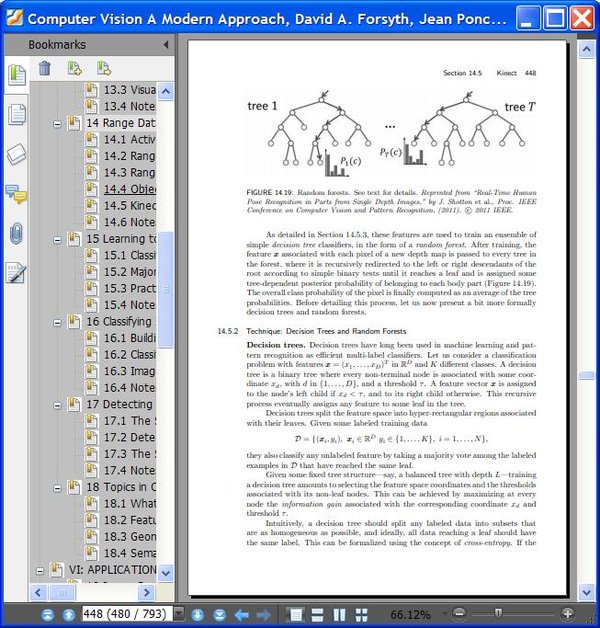Click the zoom slider handle
Screen dimensions: 600x628
[498, 613]
